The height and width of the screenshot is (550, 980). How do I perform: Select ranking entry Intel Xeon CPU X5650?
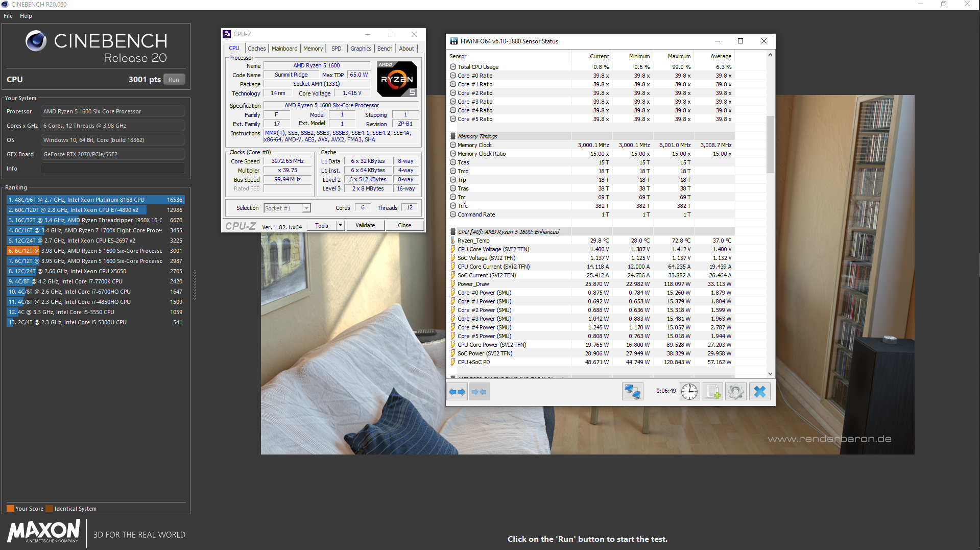coord(95,271)
